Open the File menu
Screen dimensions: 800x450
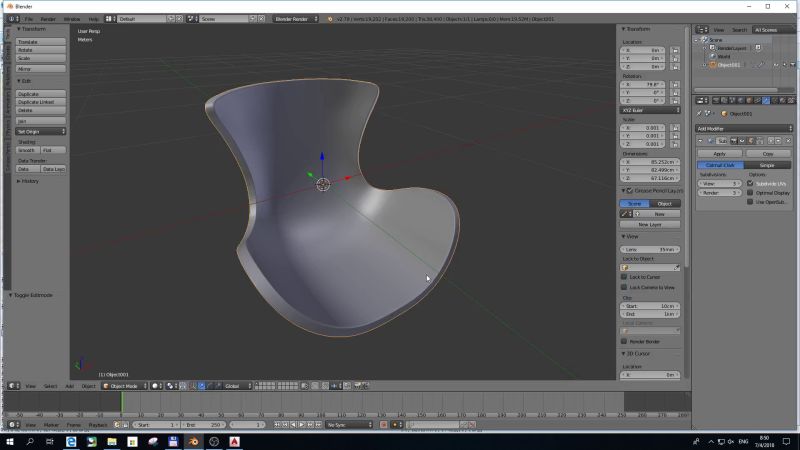pos(29,19)
